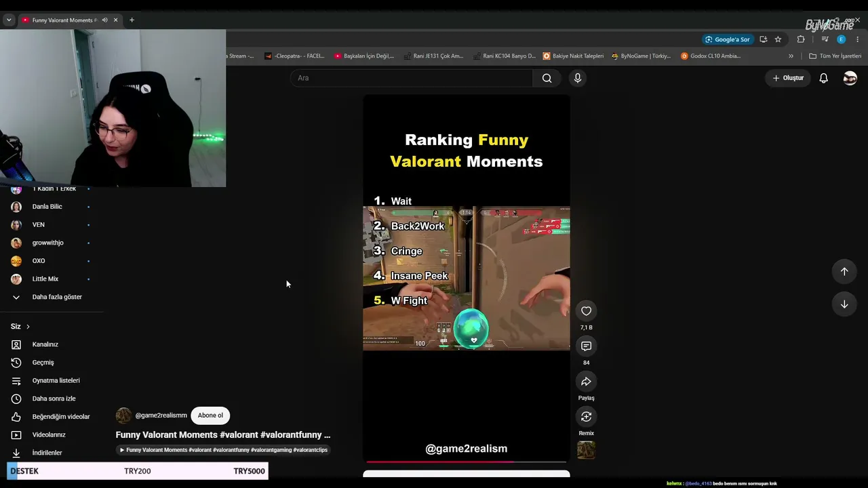Open the game2realism channel avatar

pos(123,415)
